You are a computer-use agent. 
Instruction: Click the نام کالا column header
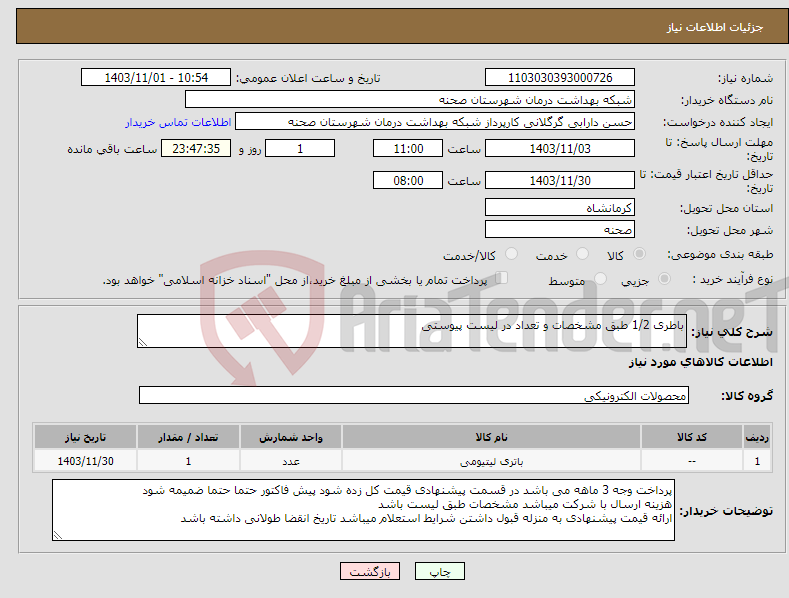(x=491, y=437)
